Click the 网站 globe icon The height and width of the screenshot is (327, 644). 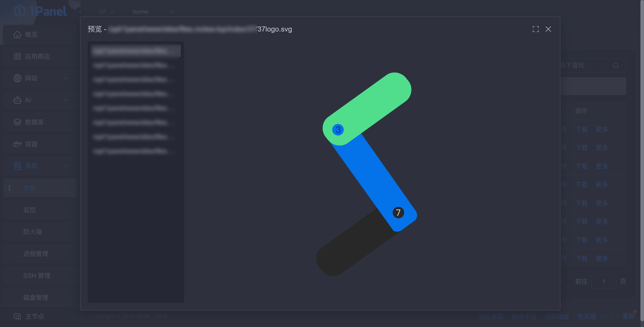17,78
